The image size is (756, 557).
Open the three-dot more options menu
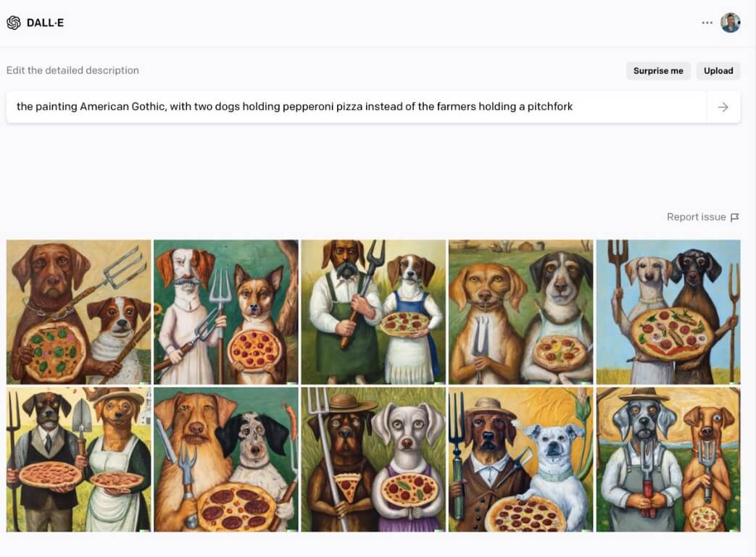click(x=707, y=22)
